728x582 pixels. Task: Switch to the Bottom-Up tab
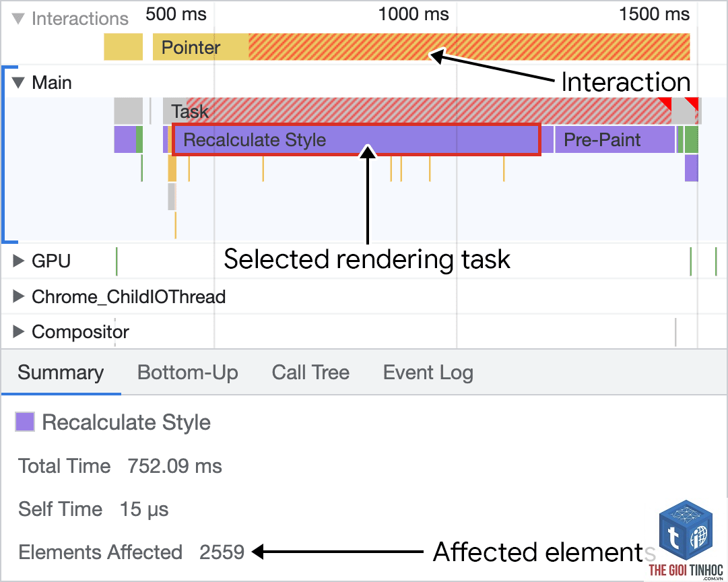tap(188, 373)
